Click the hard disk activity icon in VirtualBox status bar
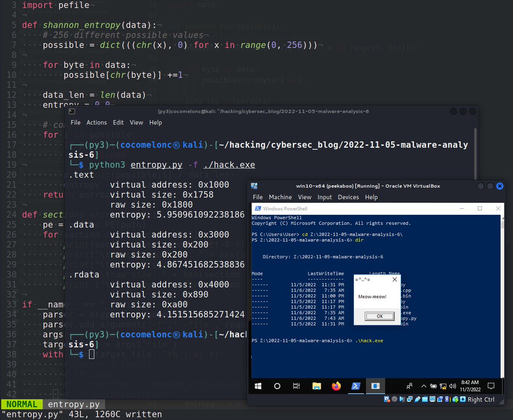This screenshot has width=513, height=420. (x=386, y=399)
